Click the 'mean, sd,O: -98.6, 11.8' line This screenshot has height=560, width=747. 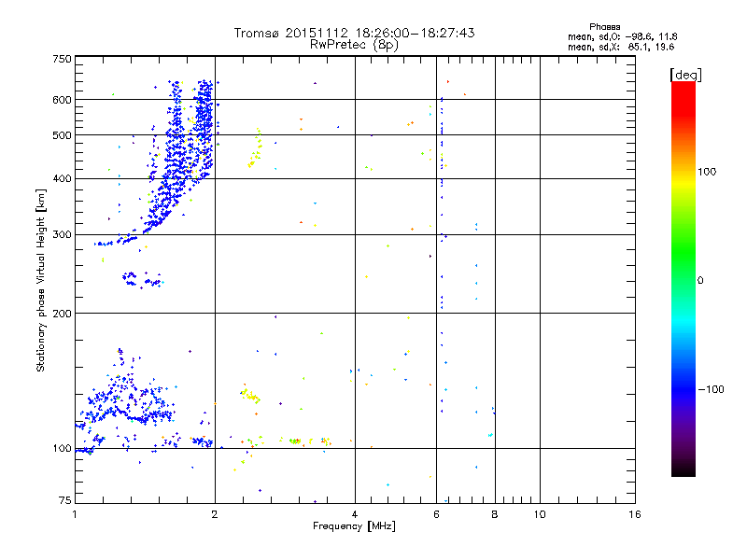point(622,36)
